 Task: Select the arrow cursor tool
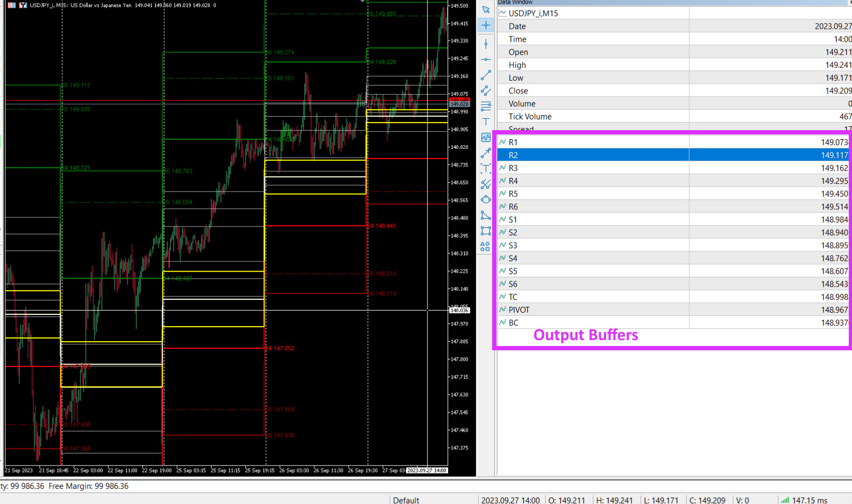click(486, 10)
